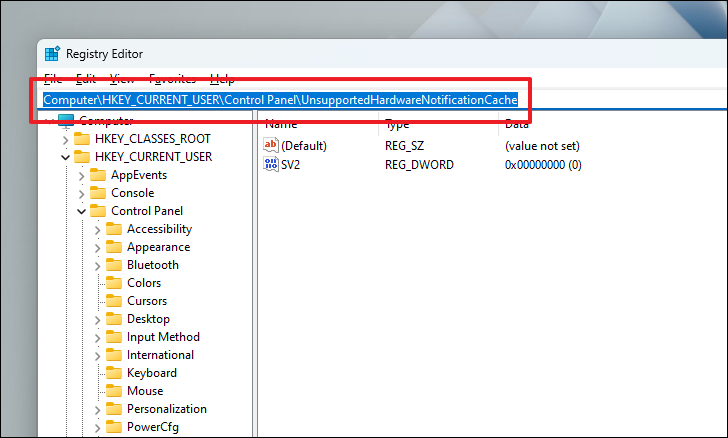Image resolution: width=728 pixels, height=438 pixels.
Task: Click the REG_DWORD type cell
Action: [419, 165]
